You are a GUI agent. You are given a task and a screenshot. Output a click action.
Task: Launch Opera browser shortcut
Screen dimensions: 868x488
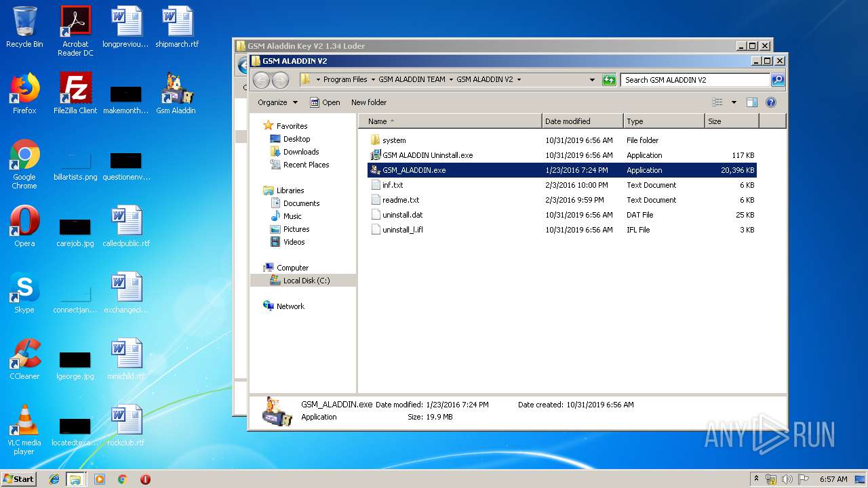(24, 227)
